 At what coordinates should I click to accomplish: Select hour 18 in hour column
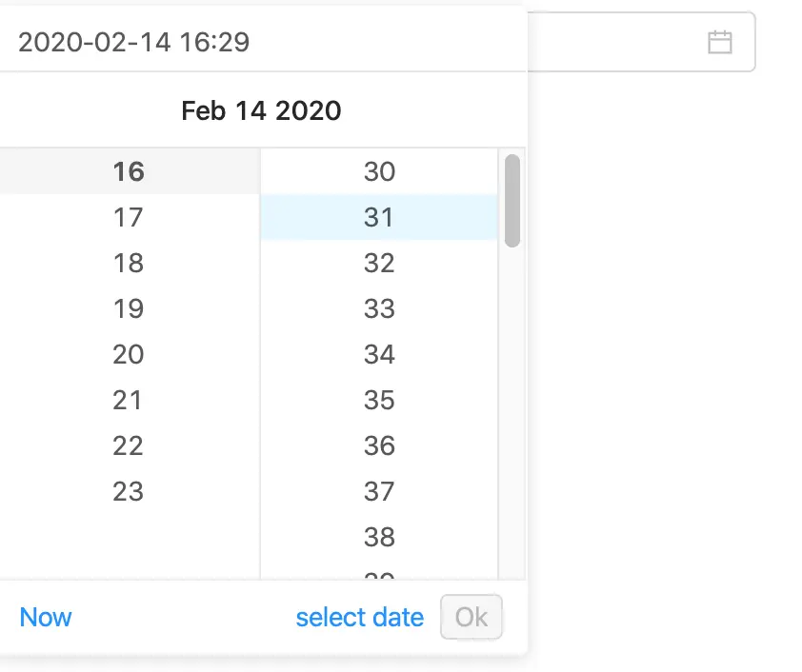[128, 263]
